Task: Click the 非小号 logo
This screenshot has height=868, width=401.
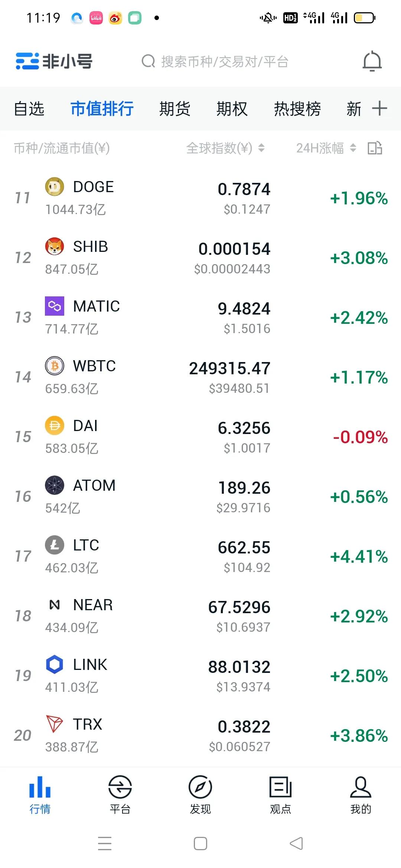Action: click(x=54, y=61)
